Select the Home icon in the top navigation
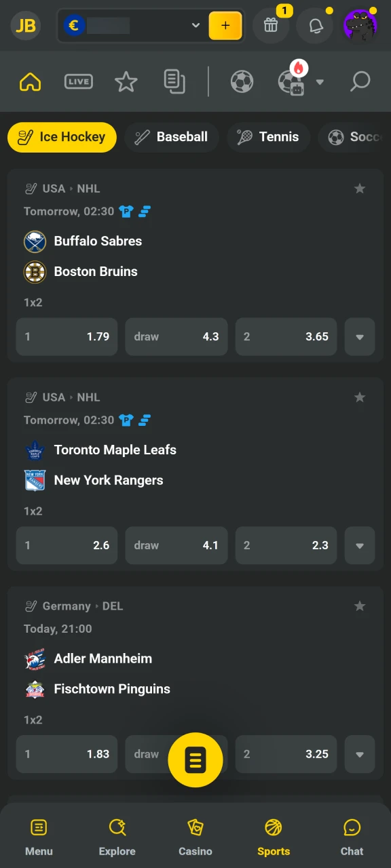The image size is (391, 868). (x=30, y=81)
